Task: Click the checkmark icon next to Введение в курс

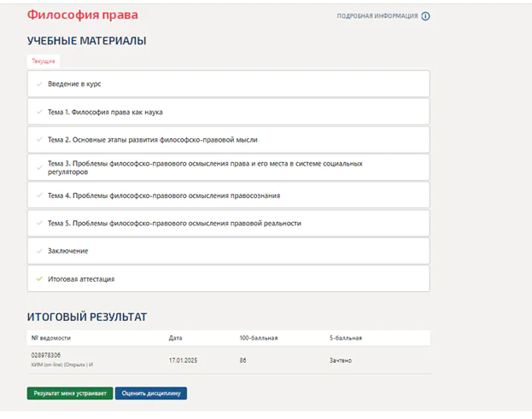Action: pyautogui.click(x=39, y=84)
